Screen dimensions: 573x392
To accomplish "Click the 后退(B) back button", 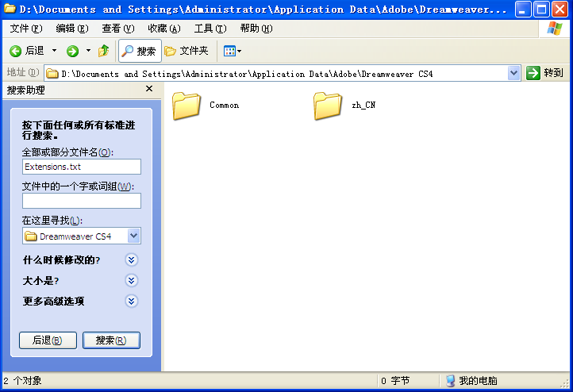I will tap(48, 340).
